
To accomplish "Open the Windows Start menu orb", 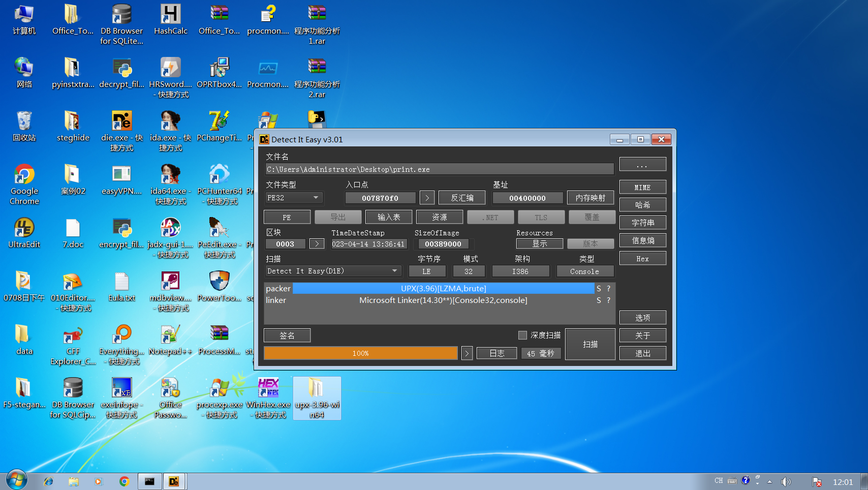I will (17, 480).
